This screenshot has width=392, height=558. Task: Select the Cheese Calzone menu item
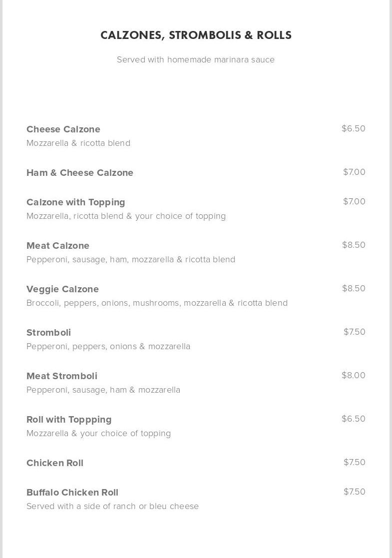(63, 129)
